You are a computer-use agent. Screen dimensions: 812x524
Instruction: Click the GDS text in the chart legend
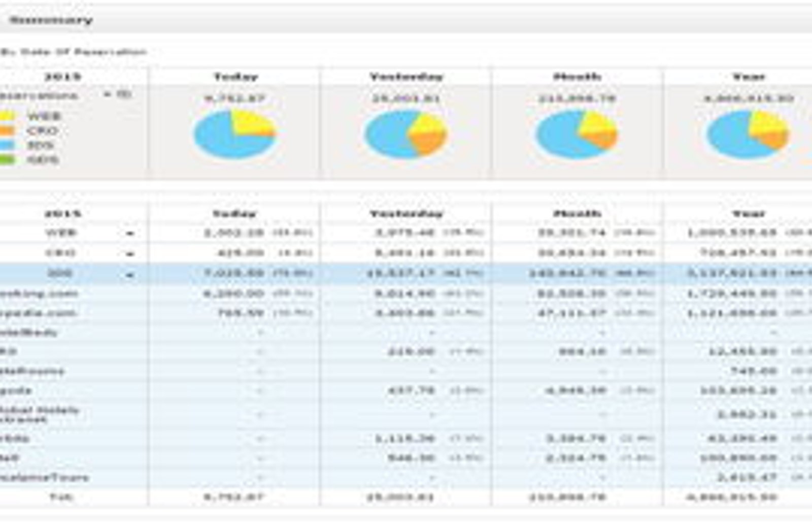[x=43, y=160]
